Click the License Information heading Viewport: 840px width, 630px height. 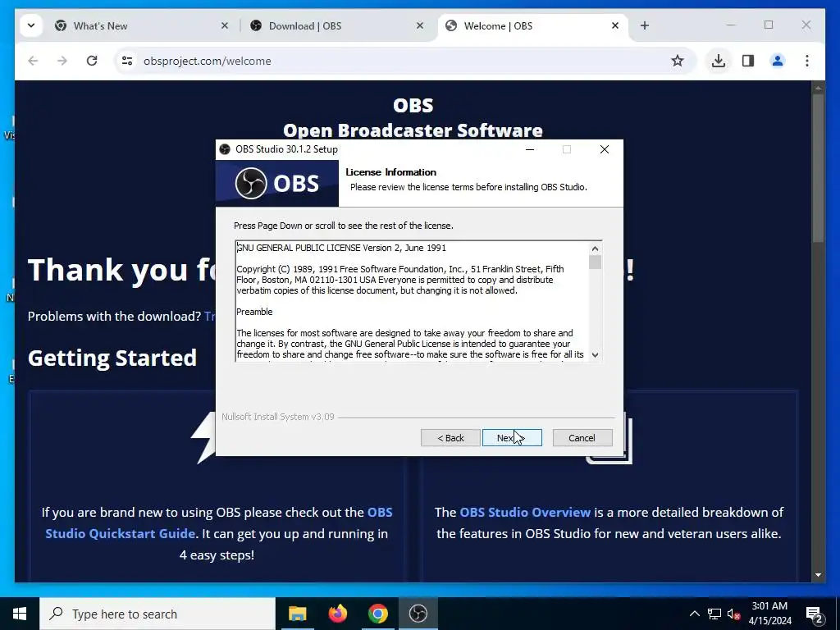point(390,172)
